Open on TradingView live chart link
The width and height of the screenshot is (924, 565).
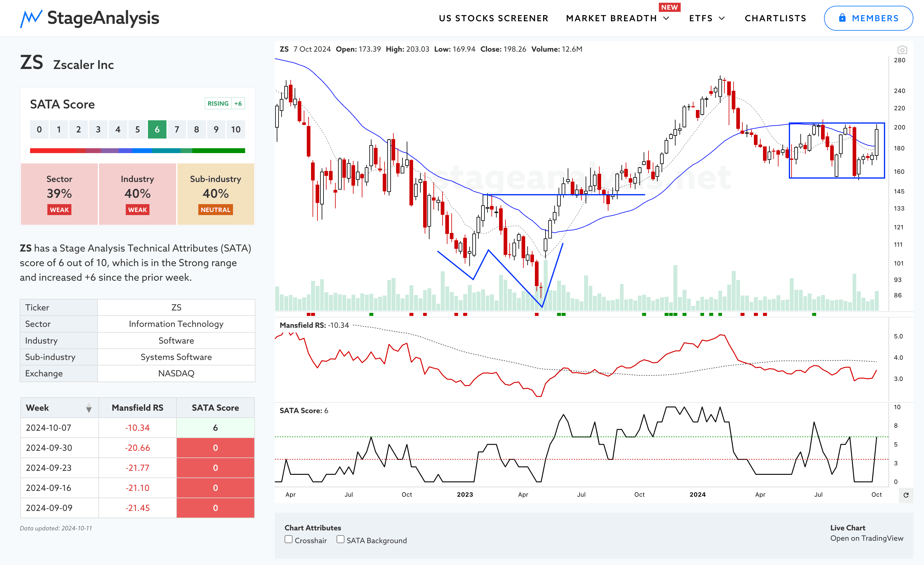tap(867, 538)
